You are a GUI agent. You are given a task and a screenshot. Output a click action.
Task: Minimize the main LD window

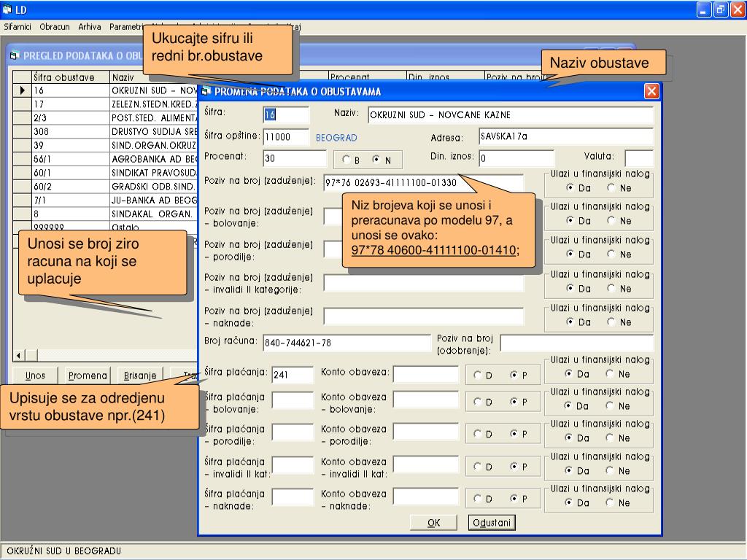[704, 9]
